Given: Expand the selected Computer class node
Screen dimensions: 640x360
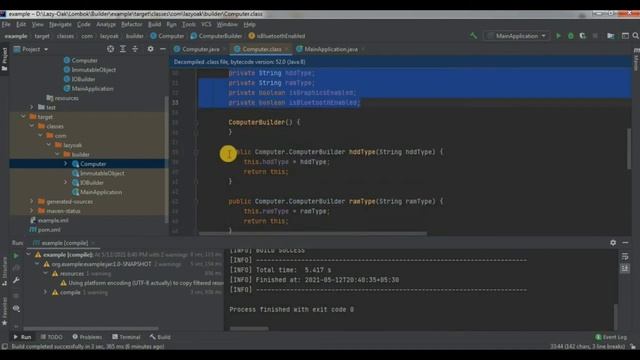Looking at the screenshot, I should [x=65, y=164].
